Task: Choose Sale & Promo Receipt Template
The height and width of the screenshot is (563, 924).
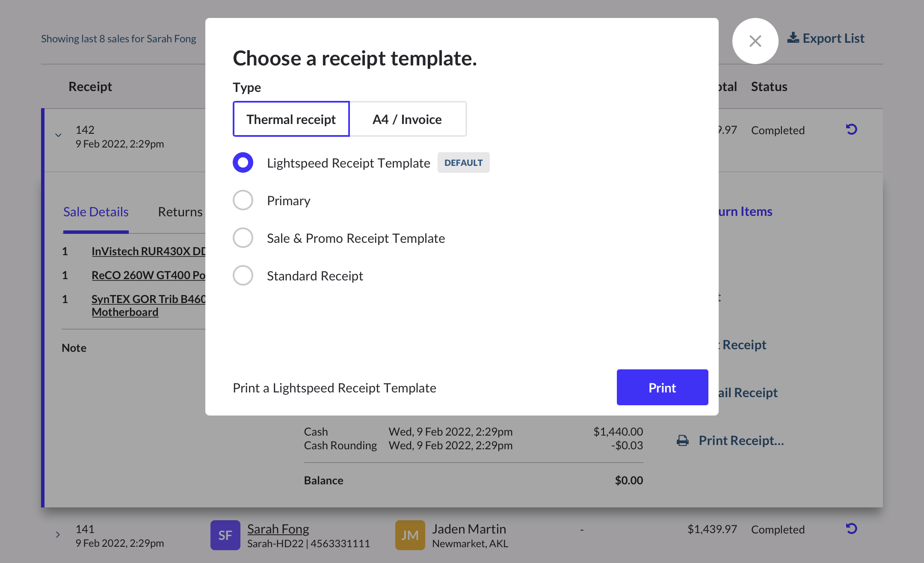Action: click(243, 238)
